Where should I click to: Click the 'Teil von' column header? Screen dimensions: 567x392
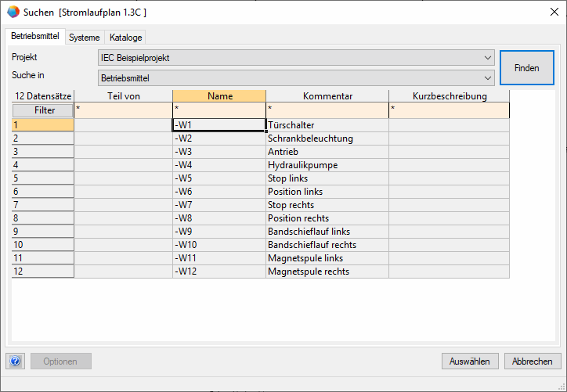tap(123, 96)
